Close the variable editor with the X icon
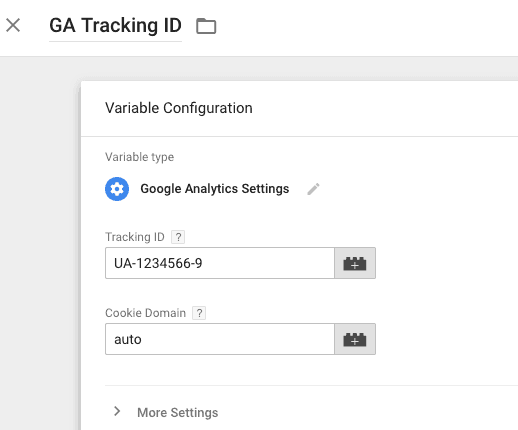Screen dimensions: 518x430 pos(13,25)
